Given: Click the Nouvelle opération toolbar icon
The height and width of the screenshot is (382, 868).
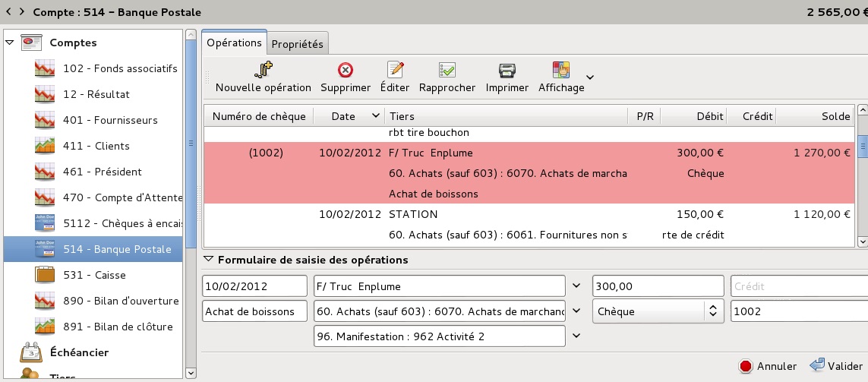Looking at the screenshot, I should point(264,70).
